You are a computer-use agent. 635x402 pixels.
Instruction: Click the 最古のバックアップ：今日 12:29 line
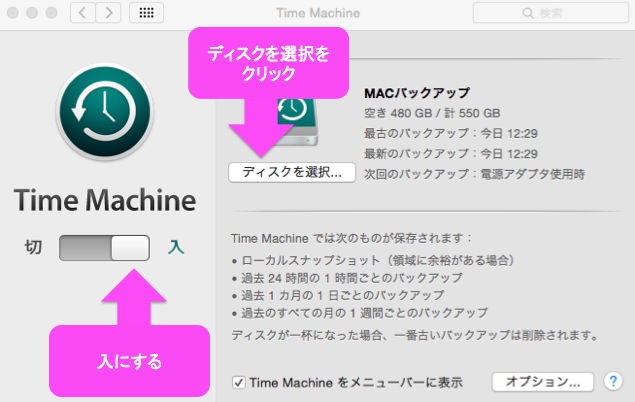[x=450, y=133]
